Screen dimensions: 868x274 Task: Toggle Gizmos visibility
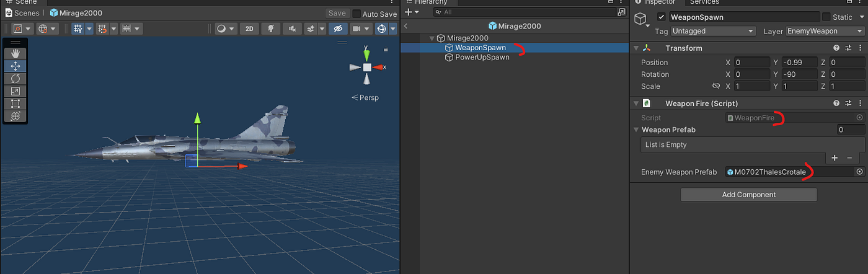381,29
